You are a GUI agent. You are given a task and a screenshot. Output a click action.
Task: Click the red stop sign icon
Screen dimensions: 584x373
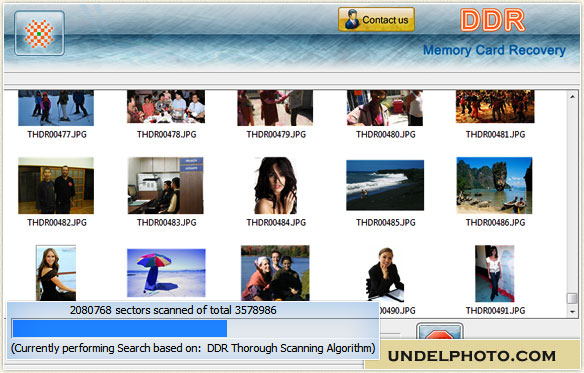[439, 332]
